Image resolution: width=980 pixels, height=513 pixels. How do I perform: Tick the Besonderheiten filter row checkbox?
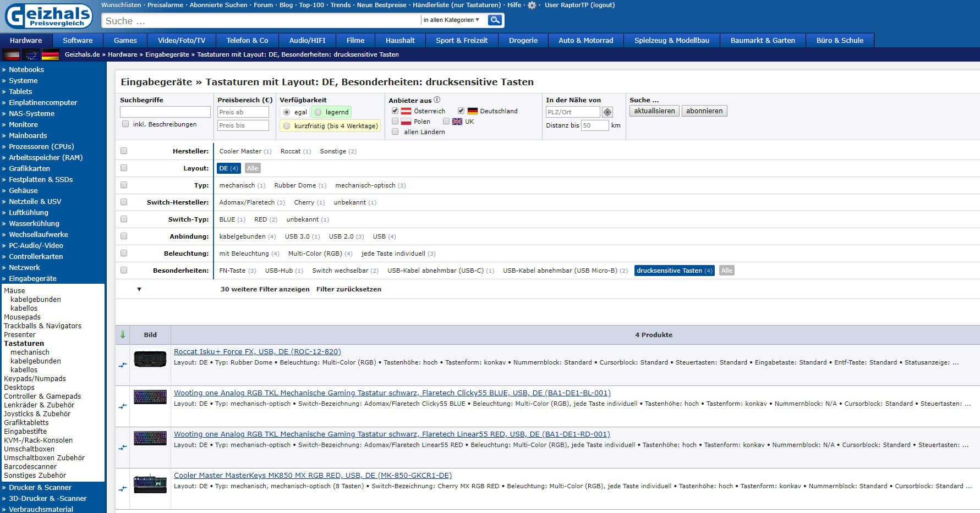pos(124,270)
